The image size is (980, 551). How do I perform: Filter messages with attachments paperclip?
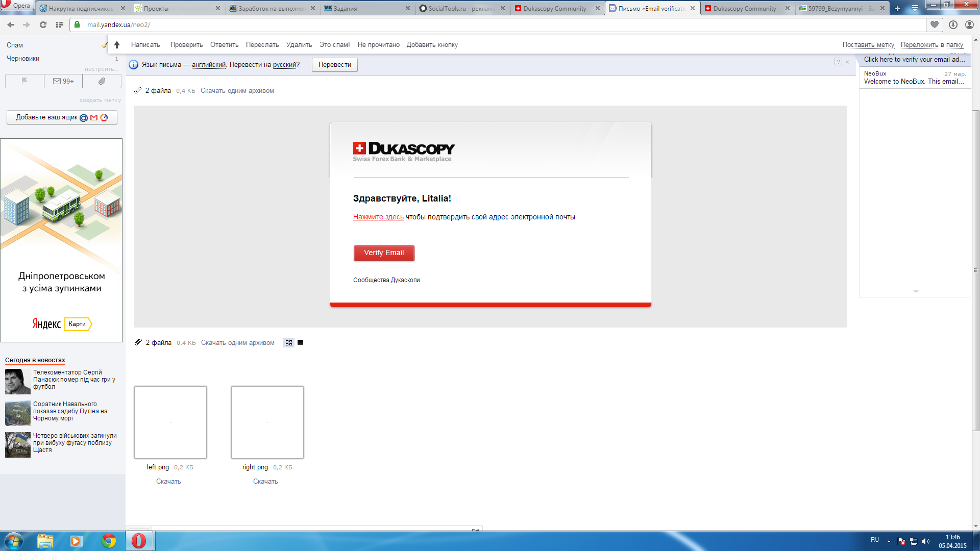pyautogui.click(x=102, y=81)
